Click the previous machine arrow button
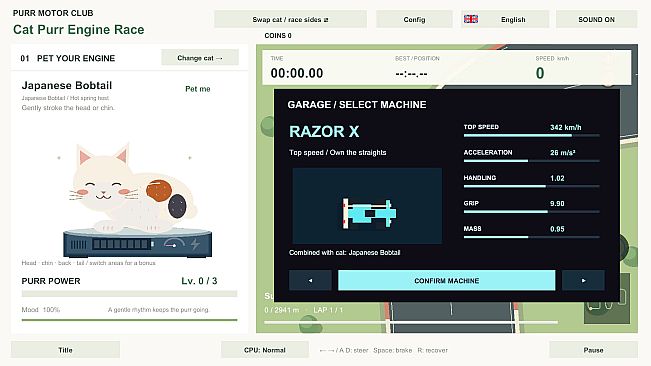This screenshot has height=366, width=651. (x=310, y=281)
